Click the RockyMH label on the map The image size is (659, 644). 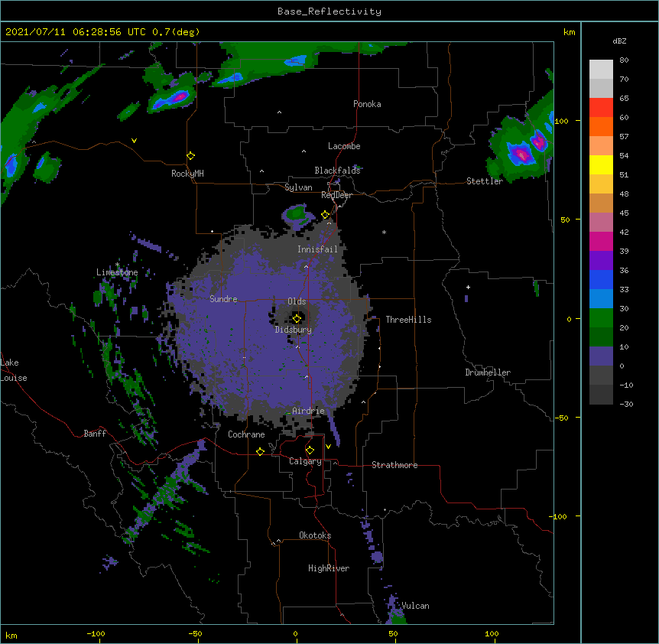click(187, 174)
